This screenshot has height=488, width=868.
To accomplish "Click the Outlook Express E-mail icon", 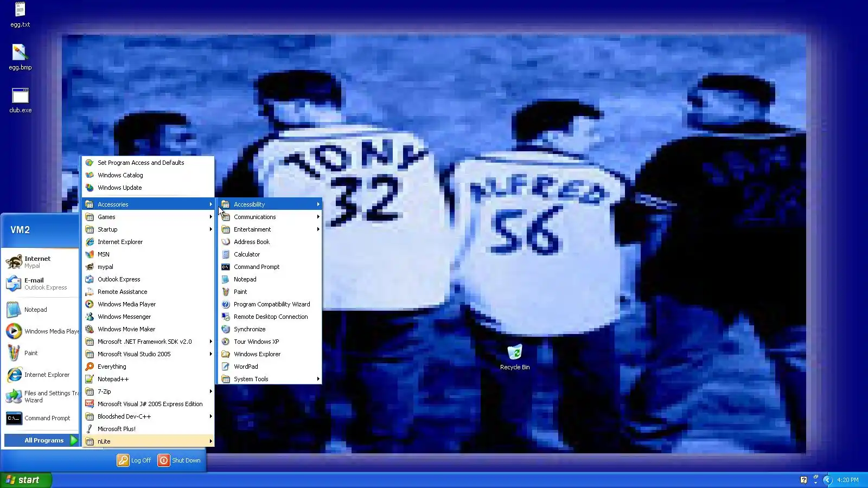I will 14,284.
